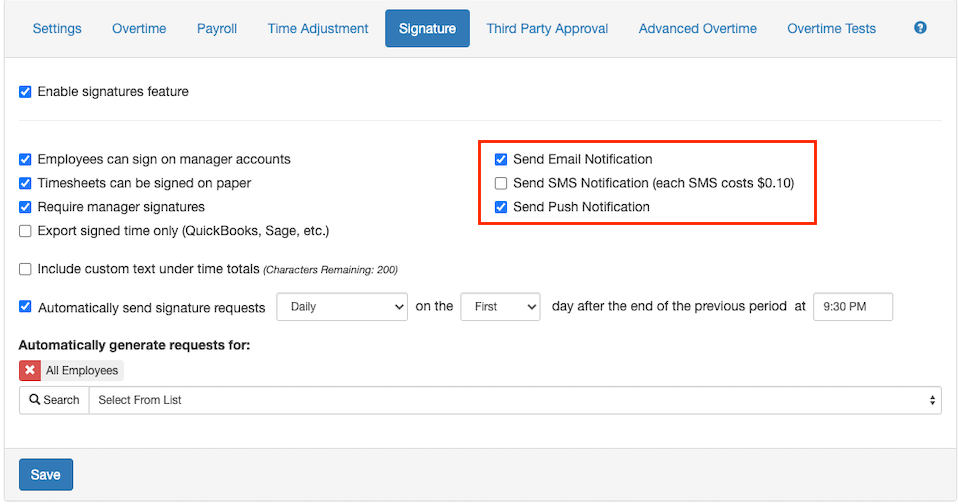Uncheck Timesheets can be signed on paper
The height and width of the screenshot is (504, 959).
click(x=25, y=183)
